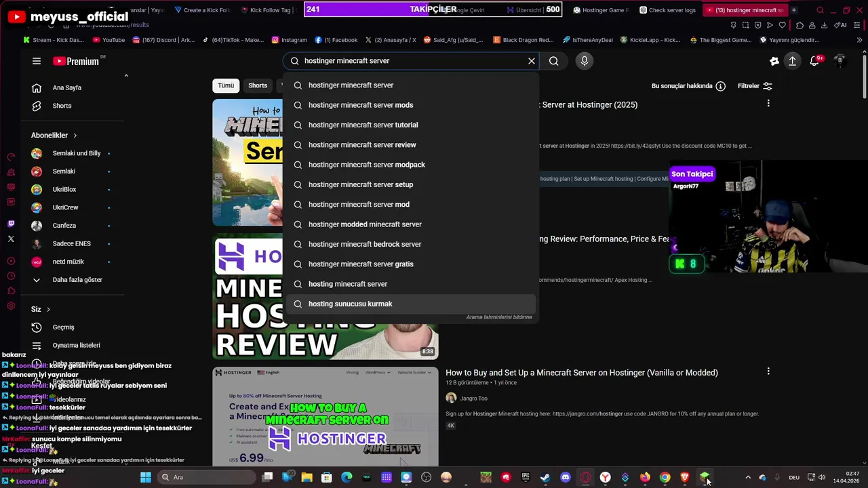Open Opera GX icon in the taskbar
Viewport: 868px width, 488px height.
(585, 477)
